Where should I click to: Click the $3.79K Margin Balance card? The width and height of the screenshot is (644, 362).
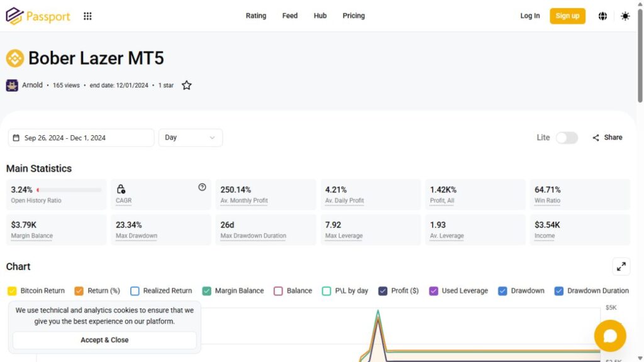tap(56, 230)
